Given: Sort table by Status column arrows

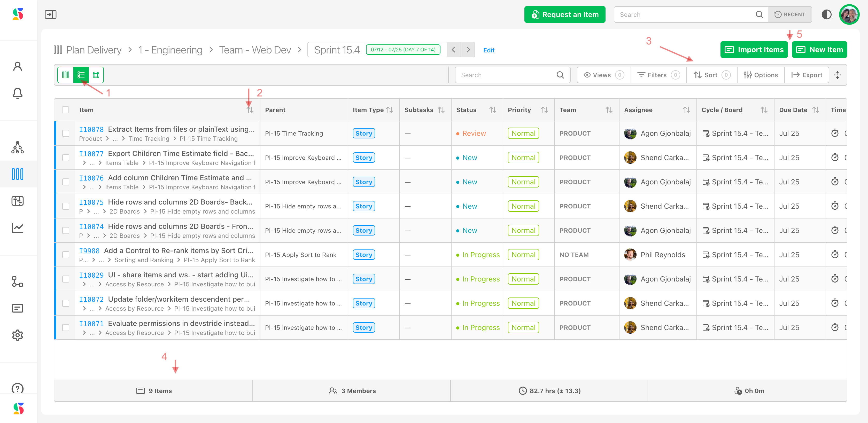Looking at the screenshot, I should 493,110.
